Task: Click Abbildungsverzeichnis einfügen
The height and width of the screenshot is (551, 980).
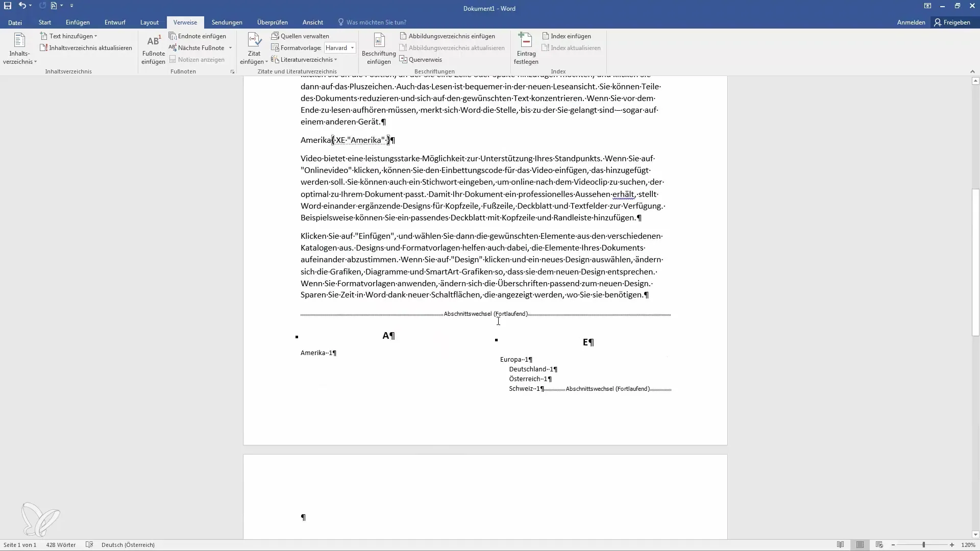Action: (x=447, y=36)
